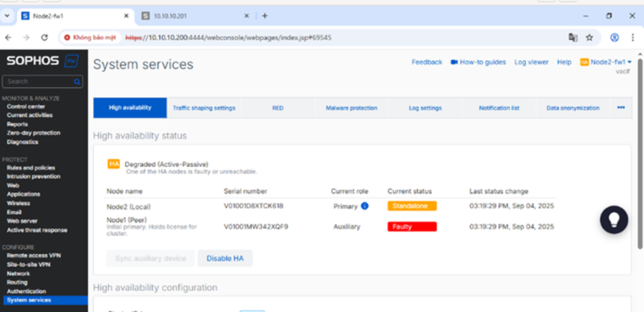Open Site-to-site VPN in the sidebar
644x312 pixels.
[x=29, y=265]
